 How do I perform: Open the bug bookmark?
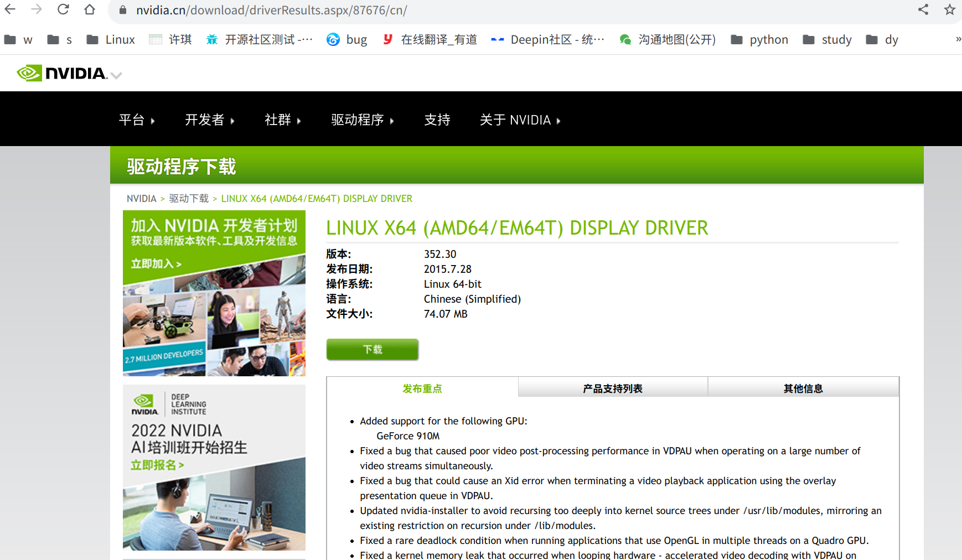pyautogui.click(x=347, y=40)
